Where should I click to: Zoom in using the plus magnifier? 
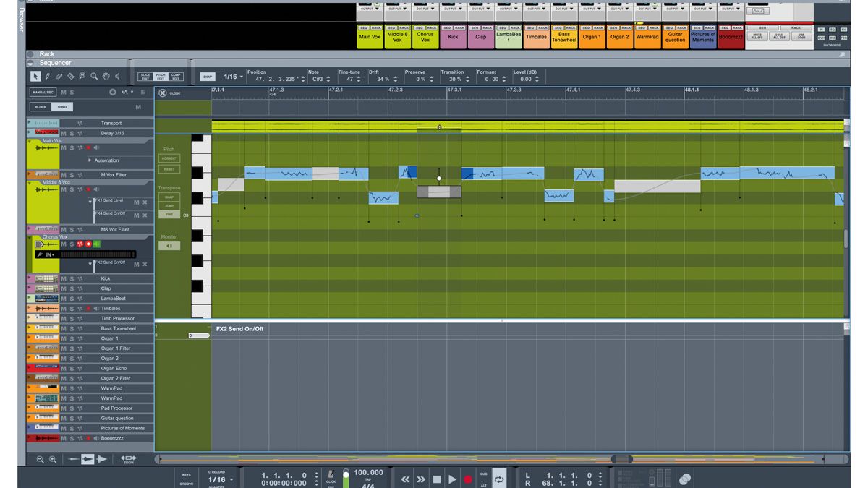pos(53,459)
